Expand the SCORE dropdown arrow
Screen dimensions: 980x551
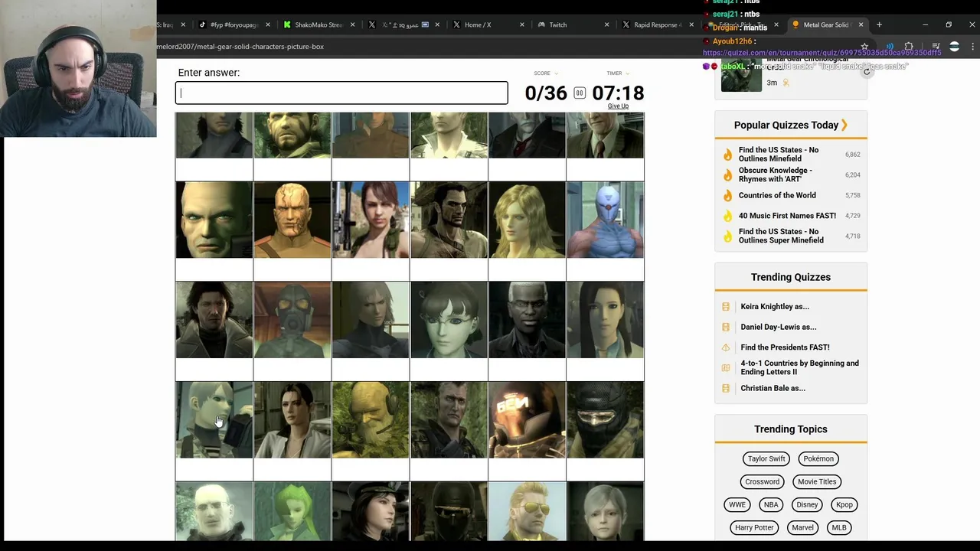click(x=556, y=73)
